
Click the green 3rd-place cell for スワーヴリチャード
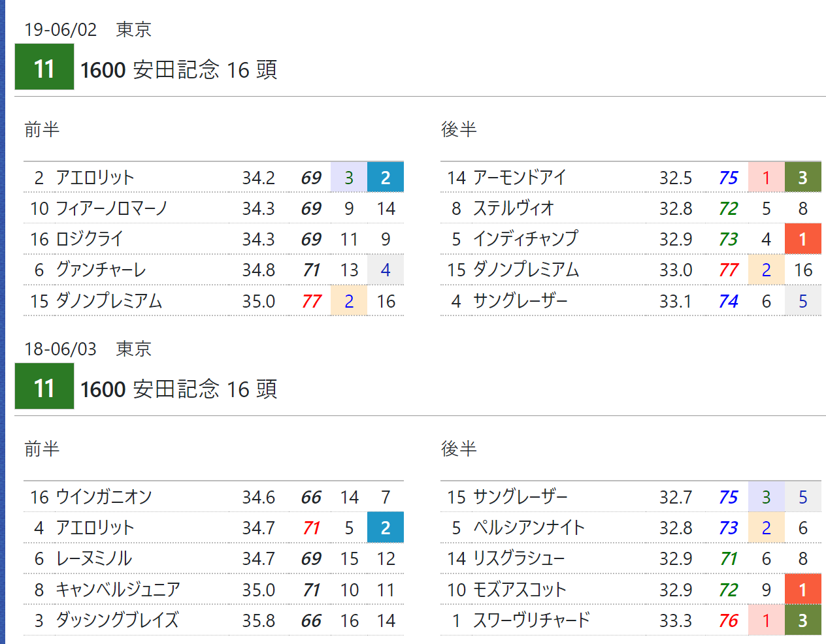point(802,620)
